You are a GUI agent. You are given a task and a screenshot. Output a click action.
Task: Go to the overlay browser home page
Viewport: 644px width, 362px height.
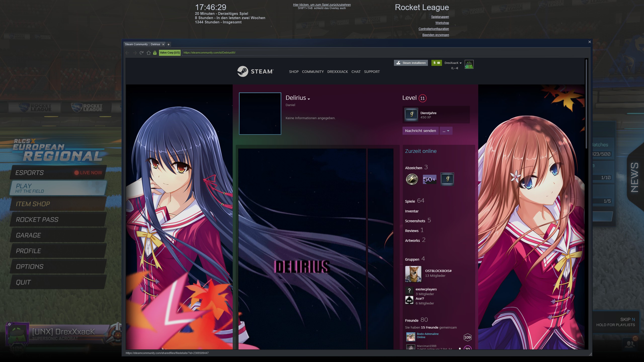148,53
